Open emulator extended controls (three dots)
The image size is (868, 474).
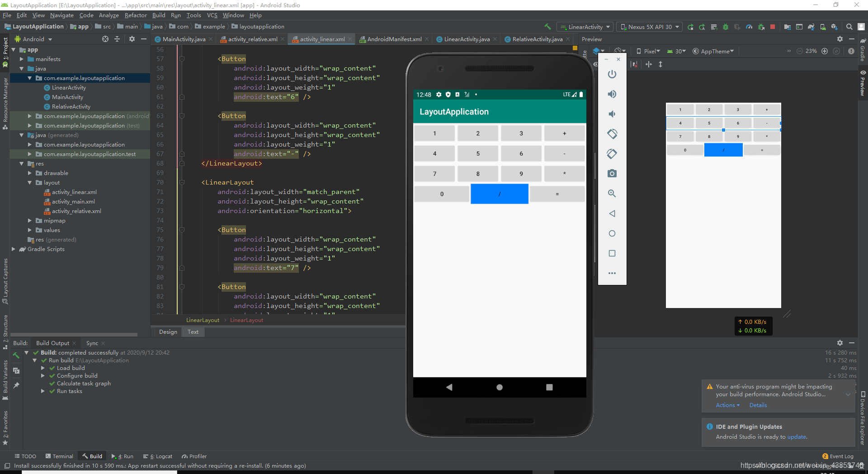(x=612, y=273)
